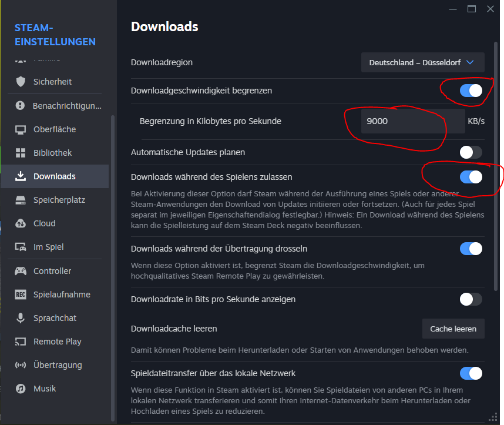The height and width of the screenshot is (425, 504).
Task: Enable Automatische Updates planen toggle
Action: tap(471, 152)
